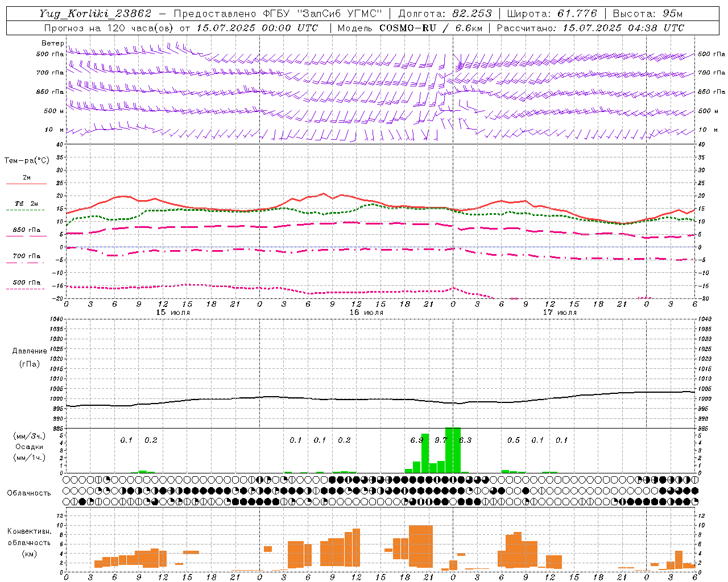Screen dimensions: 728x582
Task: Click the Тем-ра(°C) axis title
Action: click(x=27, y=161)
